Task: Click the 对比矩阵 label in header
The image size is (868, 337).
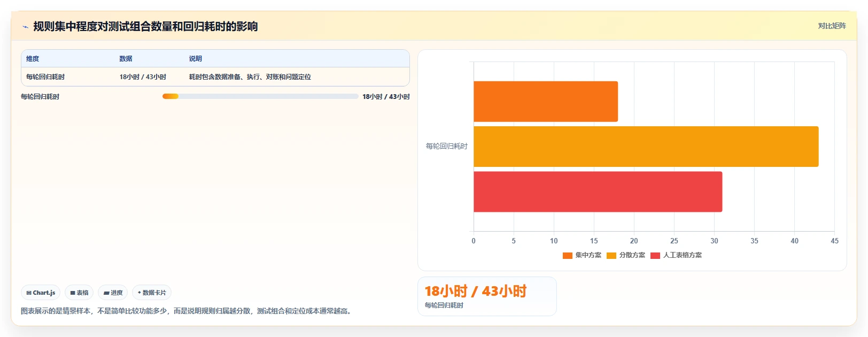Action: click(x=832, y=26)
